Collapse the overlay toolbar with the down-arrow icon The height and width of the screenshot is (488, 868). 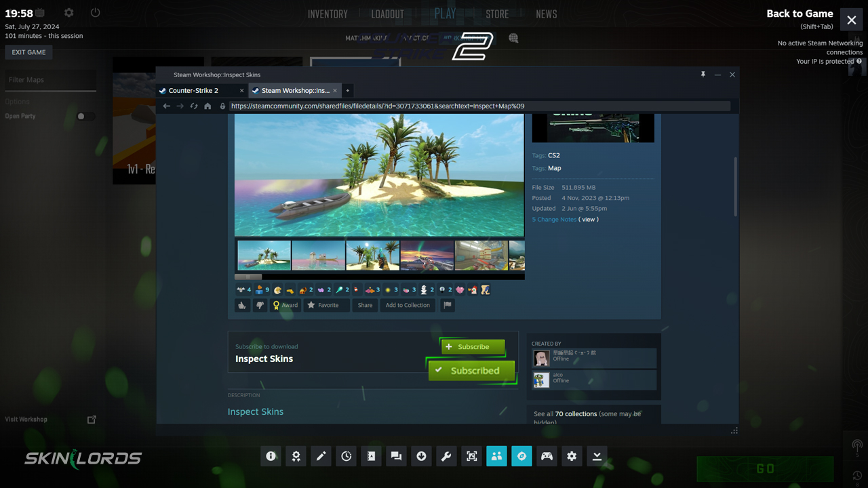pyautogui.click(x=597, y=456)
